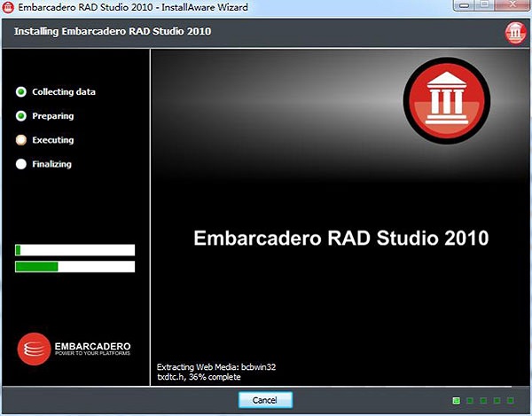The image size is (532, 416).
Task: Click the Cancel button
Action: tap(265, 400)
